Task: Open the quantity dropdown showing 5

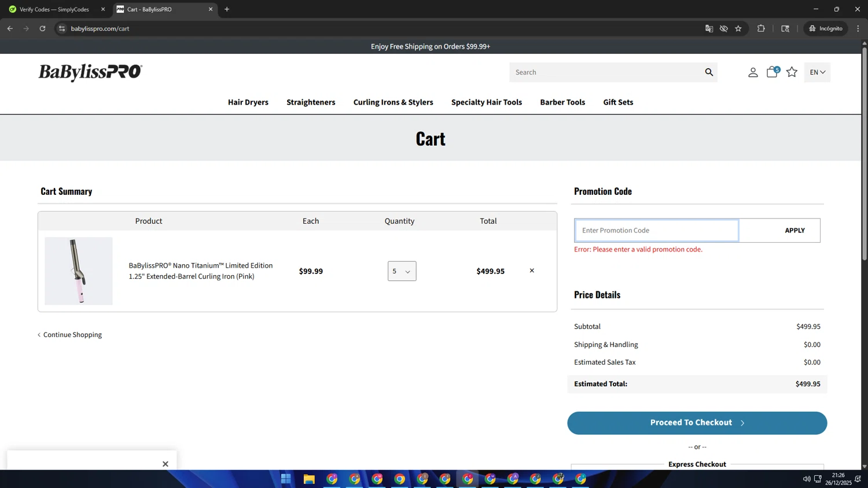Action: [x=402, y=271]
